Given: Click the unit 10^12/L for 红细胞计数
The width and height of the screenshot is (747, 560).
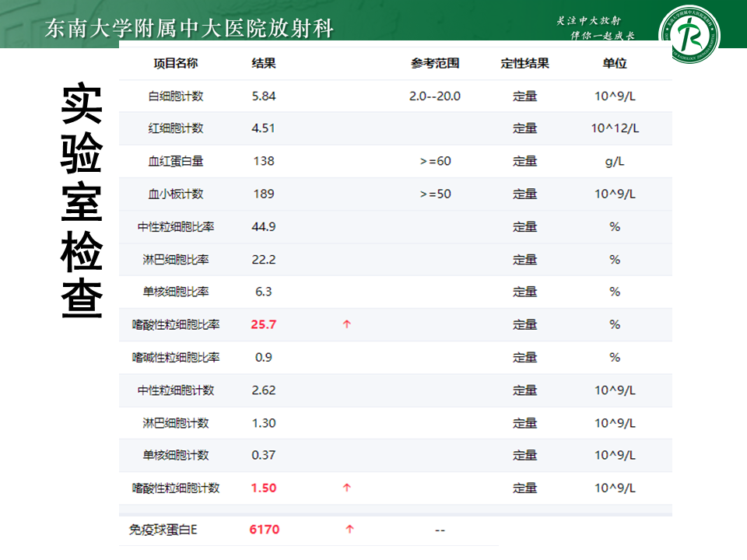Looking at the screenshot, I should pyautogui.click(x=615, y=129).
